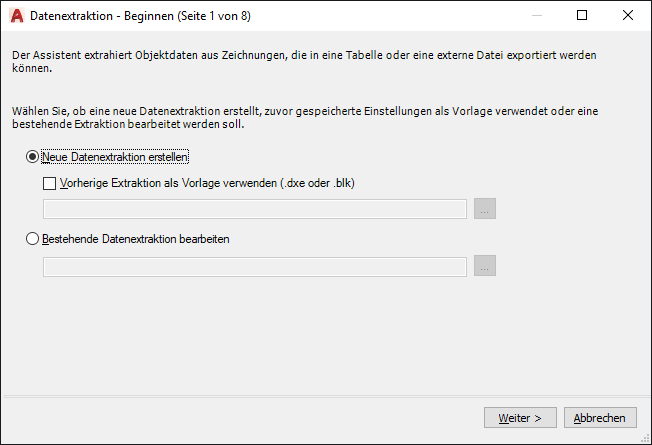The height and width of the screenshot is (445, 652).
Task: Click the label text Bestehende Datenextraktion bearbeiten
Action: coord(137,239)
